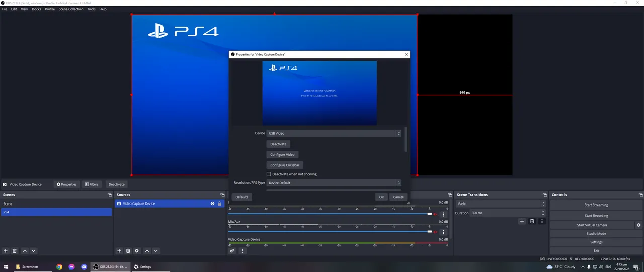Screen dimensions: 644x272
Task: Open Settings from Controls panel
Action: (596, 242)
